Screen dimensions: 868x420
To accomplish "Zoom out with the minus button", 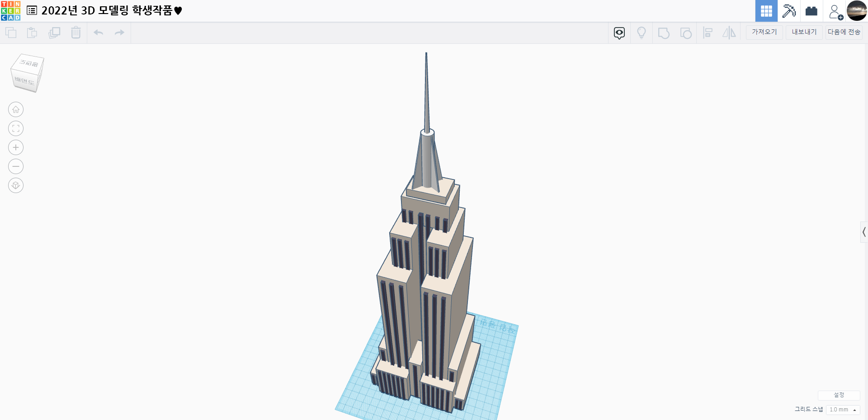I will pos(16,166).
